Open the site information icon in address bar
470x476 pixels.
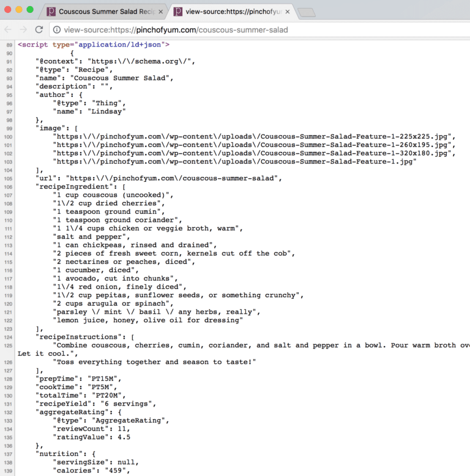[x=56, y=29]
